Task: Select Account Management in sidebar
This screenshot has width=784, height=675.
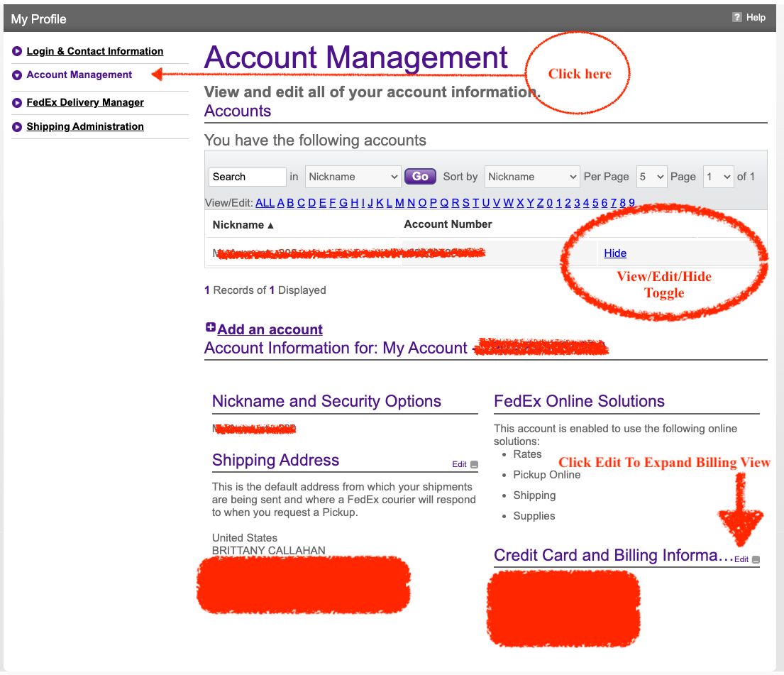Action: 79,75
